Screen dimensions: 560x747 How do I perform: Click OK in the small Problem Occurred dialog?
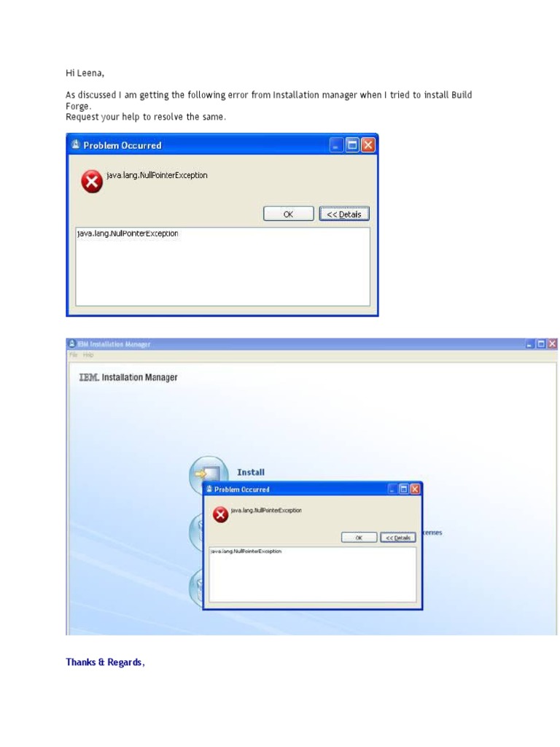pyautogui.click(x=359, y=538)
